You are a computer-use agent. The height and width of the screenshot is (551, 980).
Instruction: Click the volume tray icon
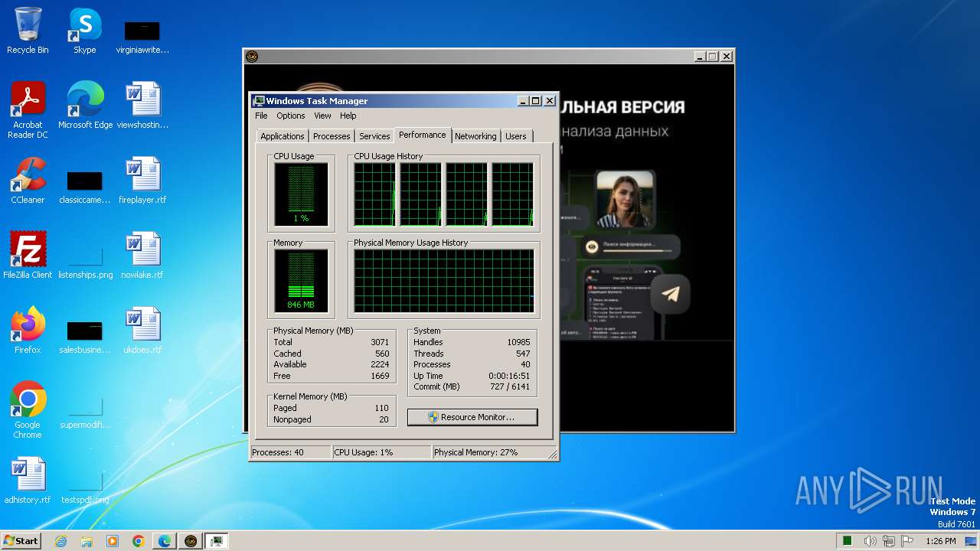click(870, 541)
